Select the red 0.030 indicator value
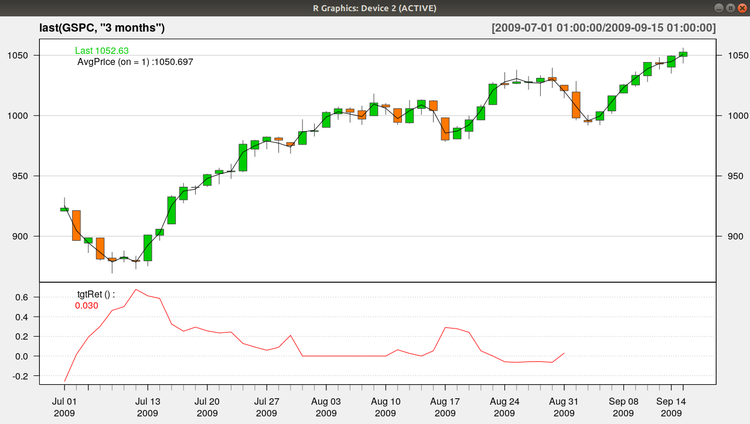The image size is (750, 424). click(x=88, y=306)
